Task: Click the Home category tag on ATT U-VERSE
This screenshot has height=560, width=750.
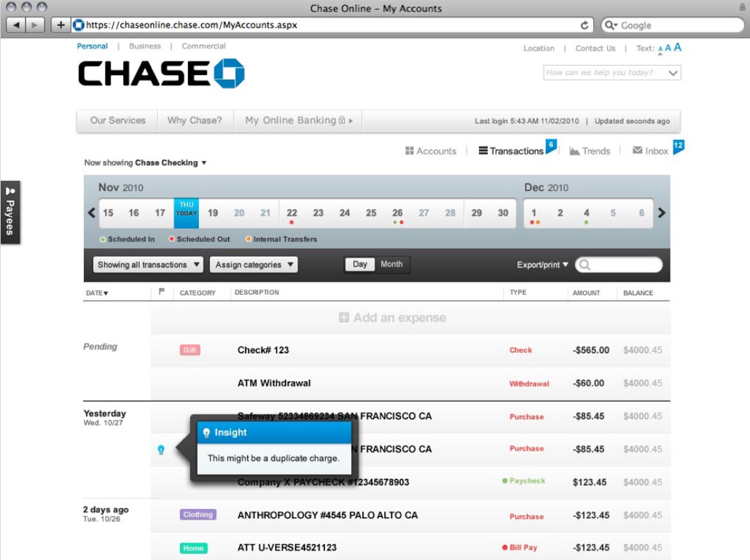Action: click(x=193, y=548)
